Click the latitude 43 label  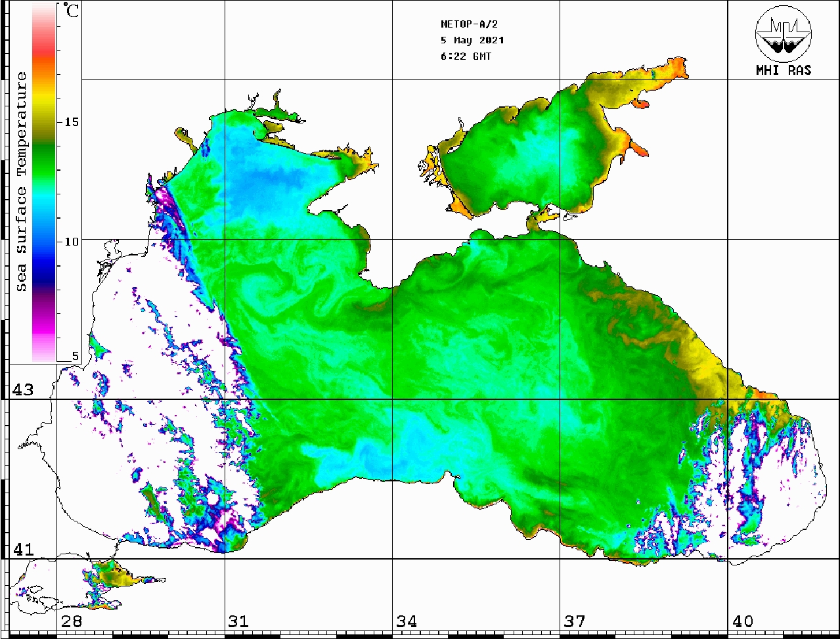click(23, 390)
